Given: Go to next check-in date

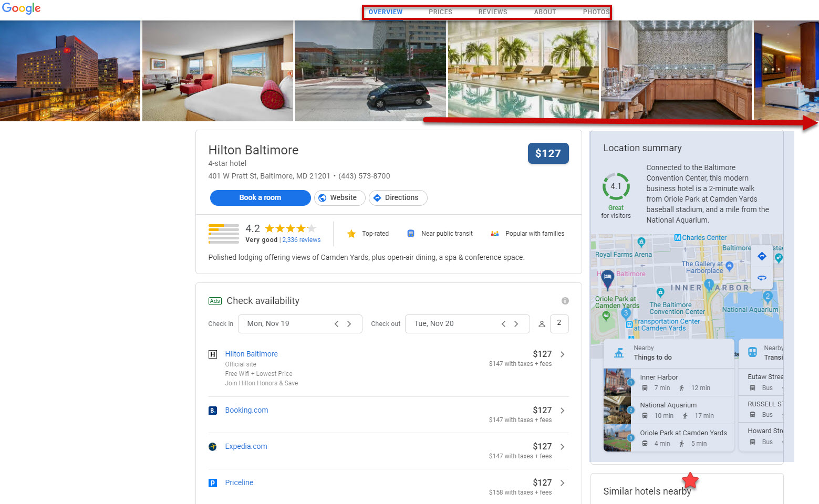Looking at the screenshot, I should 349,324.
